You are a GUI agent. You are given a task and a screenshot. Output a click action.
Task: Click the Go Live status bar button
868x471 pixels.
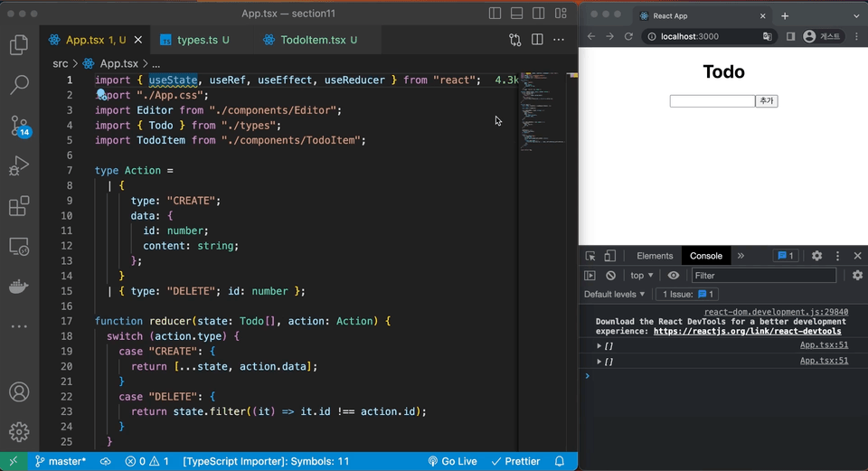click(x=452, y=461)
